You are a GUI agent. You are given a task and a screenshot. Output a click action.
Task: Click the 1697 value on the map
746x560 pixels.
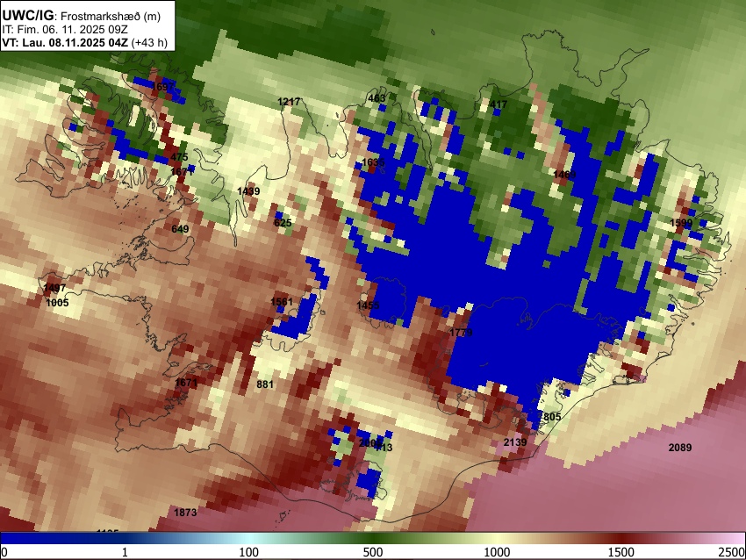tap(162, 87)
